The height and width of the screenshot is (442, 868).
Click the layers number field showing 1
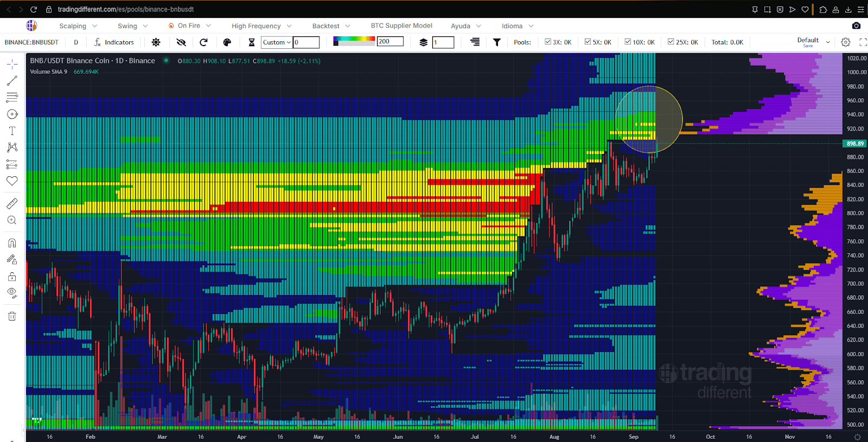tap(443, 42)
